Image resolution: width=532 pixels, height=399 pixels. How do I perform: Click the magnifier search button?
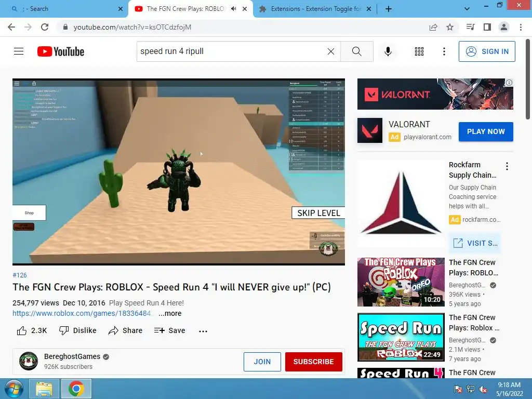click(356, 51)
